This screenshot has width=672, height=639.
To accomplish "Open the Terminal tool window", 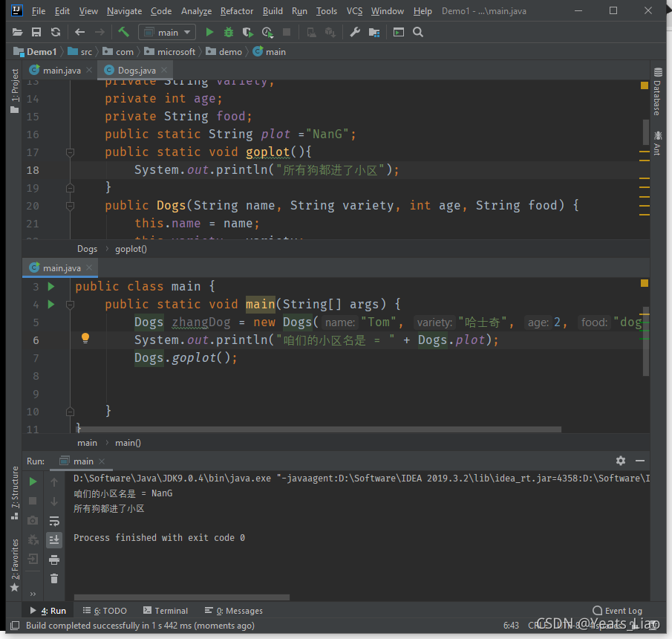I will pos(166,611).
